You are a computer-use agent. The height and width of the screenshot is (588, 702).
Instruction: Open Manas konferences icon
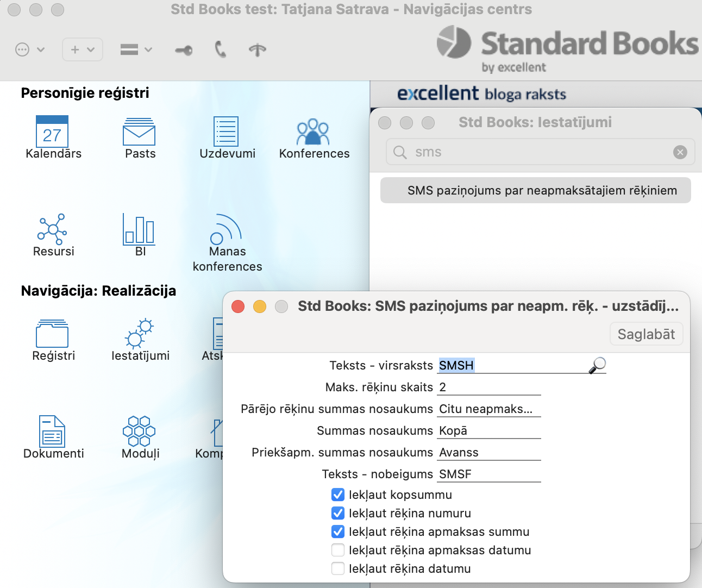pyautogui.click(x=225, y=229)
